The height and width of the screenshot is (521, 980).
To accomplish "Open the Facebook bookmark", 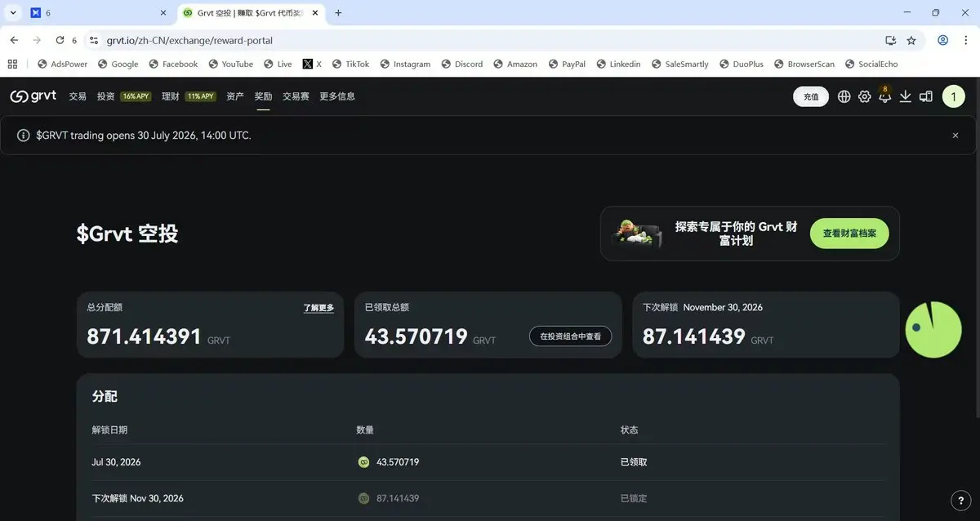I will (x=173, y=64).
